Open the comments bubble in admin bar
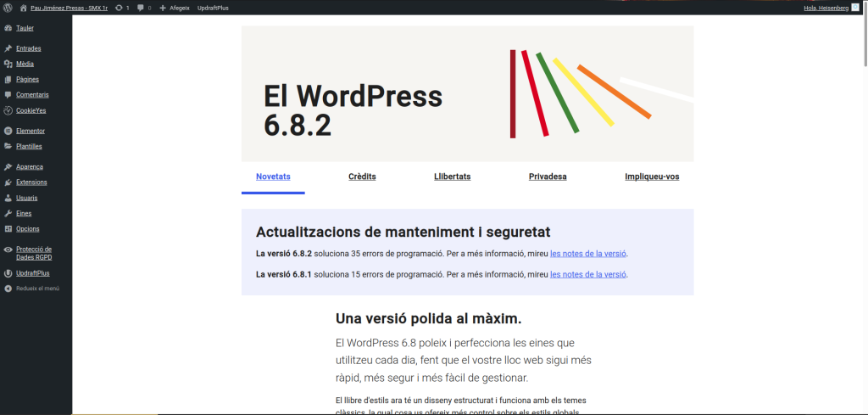Image resolution: width=868 pixels, height=415 pixels. click(140, 7)
